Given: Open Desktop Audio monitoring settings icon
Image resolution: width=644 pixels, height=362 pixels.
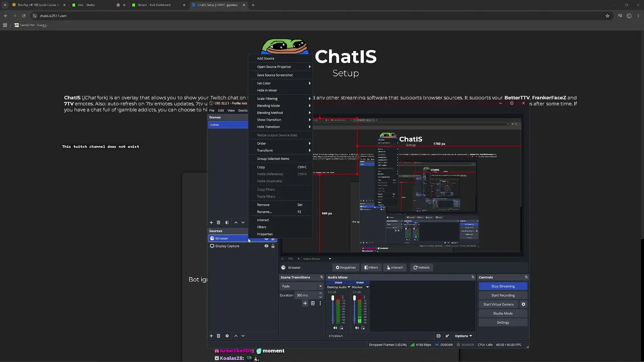Looking at the screenshot, I should [x=342, y=328].
